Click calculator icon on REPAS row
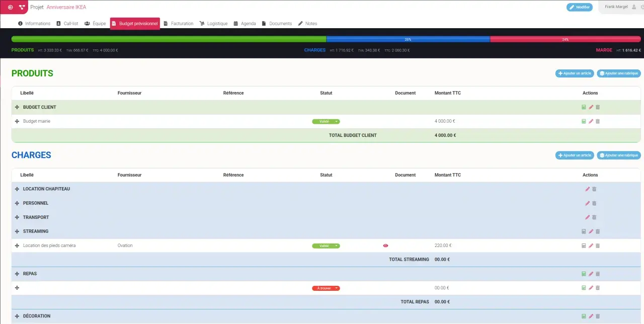 click(x=584, y=274)
